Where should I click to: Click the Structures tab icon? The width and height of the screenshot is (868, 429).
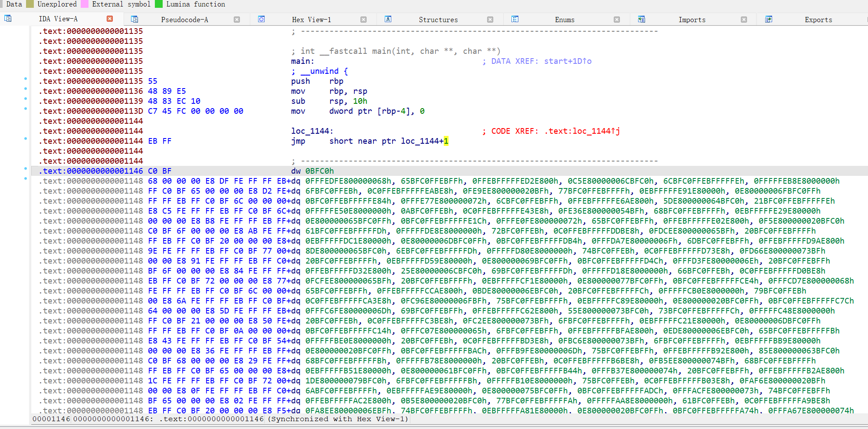[388, 19]
